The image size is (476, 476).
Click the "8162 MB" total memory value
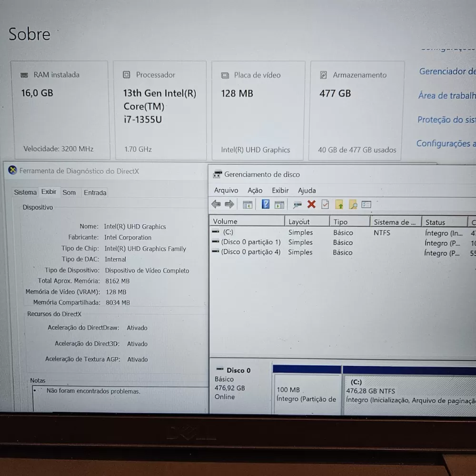point(118,281)
